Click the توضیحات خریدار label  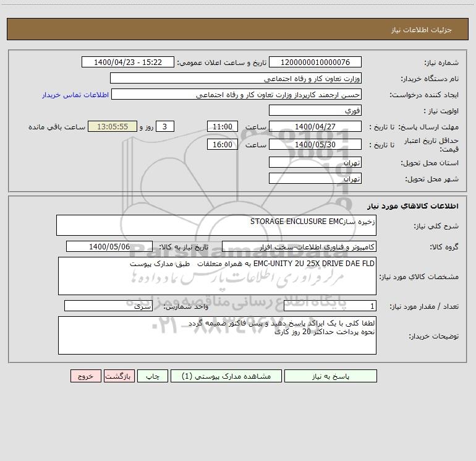pyautogui.click(x=433, y=337)
